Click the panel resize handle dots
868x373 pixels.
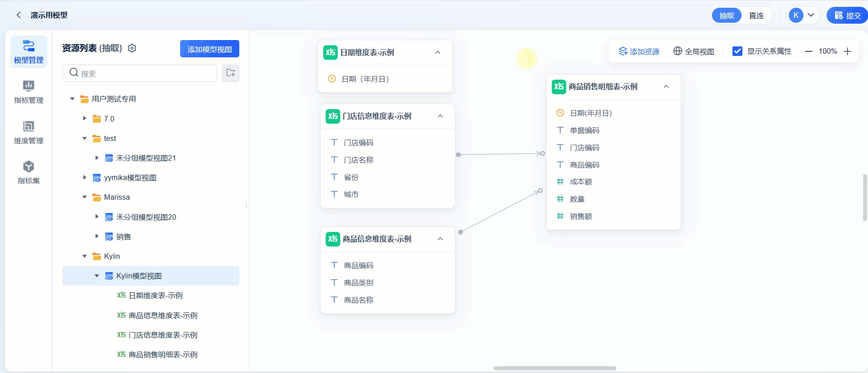[x=246, y=205]
